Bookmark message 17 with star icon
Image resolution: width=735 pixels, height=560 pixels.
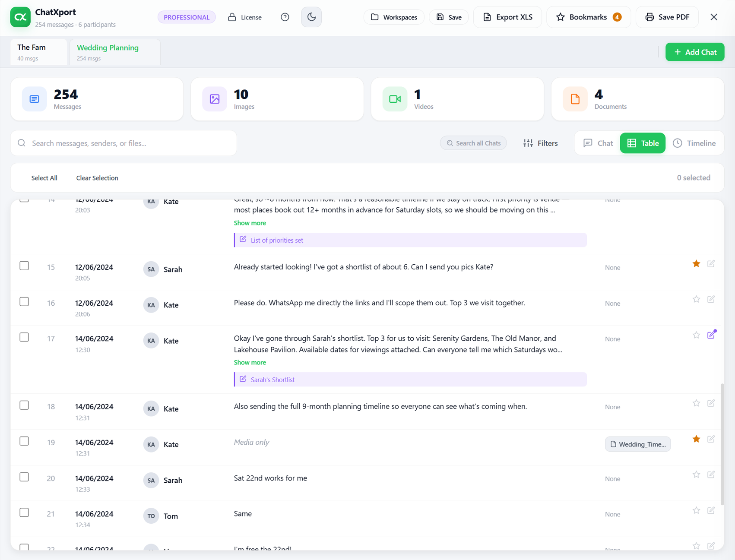tap(696, 335)
